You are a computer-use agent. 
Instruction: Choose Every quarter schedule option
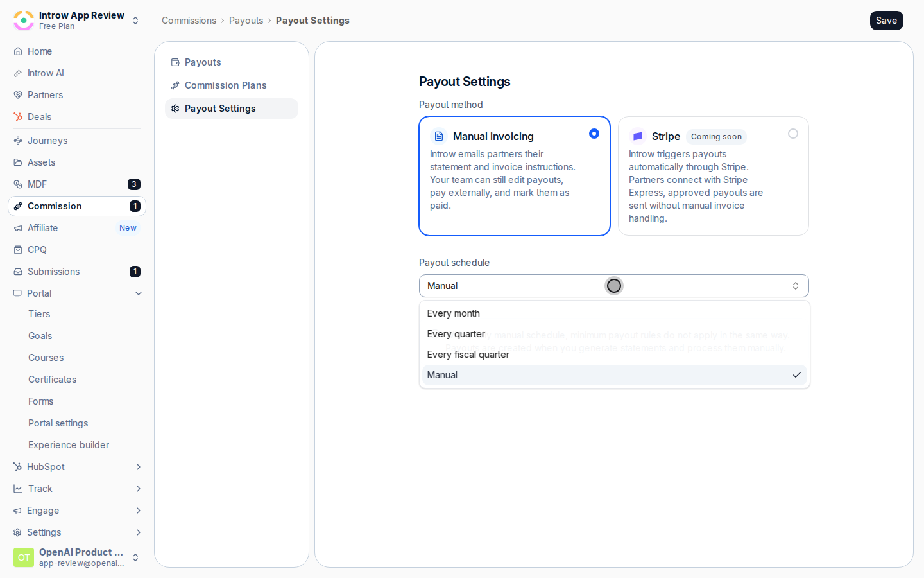point(614,334)
